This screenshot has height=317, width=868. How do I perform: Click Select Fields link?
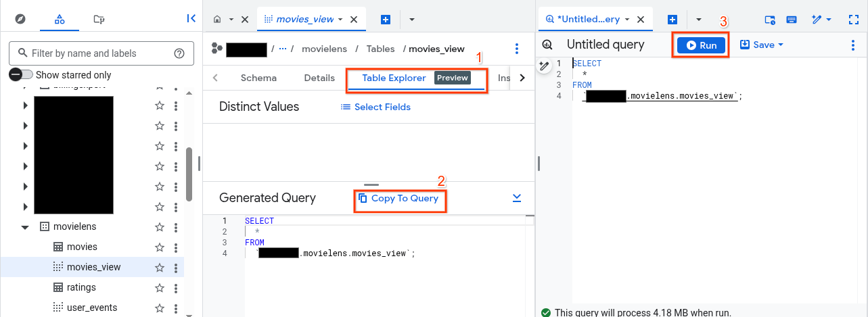coord(375,107)
